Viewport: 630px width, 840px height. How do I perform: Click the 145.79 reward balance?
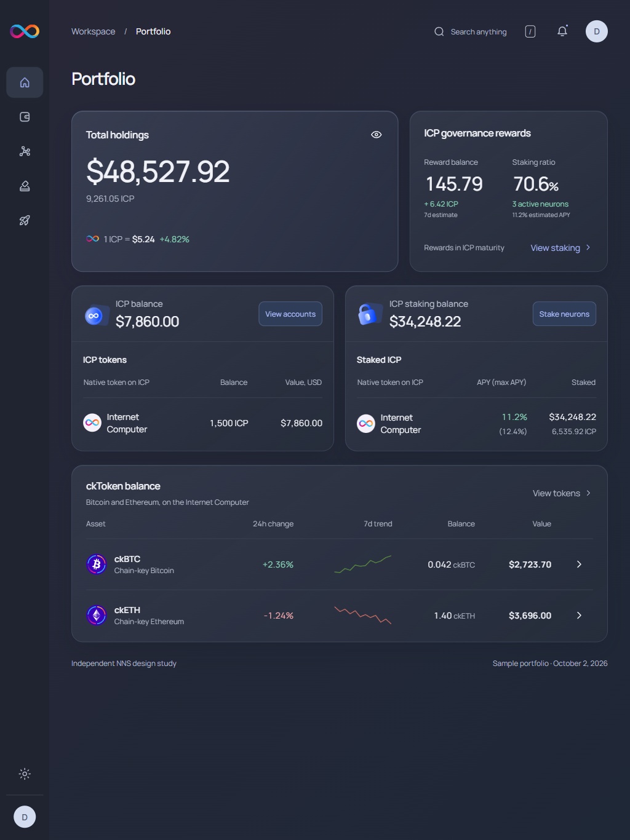[x=454, y=184]
